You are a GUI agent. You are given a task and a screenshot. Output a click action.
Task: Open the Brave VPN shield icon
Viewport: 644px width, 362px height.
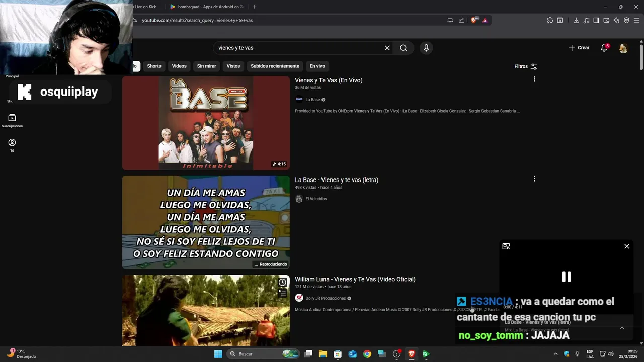[x=626, y=20]
